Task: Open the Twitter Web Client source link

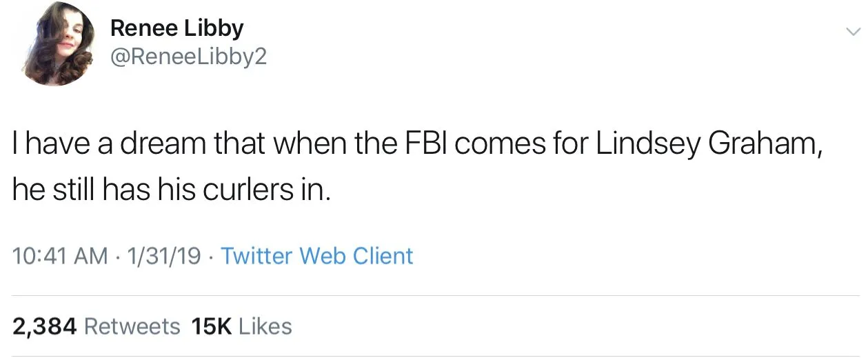Action: point(316,256)
